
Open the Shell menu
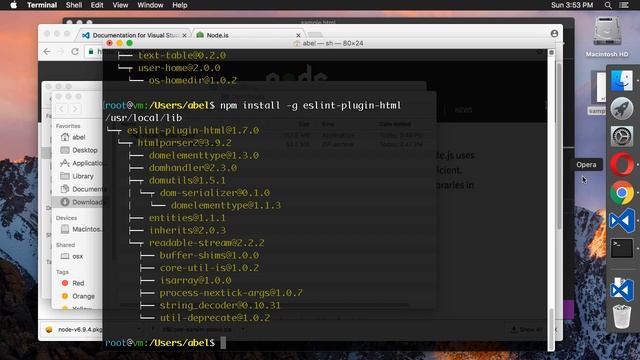74,5
